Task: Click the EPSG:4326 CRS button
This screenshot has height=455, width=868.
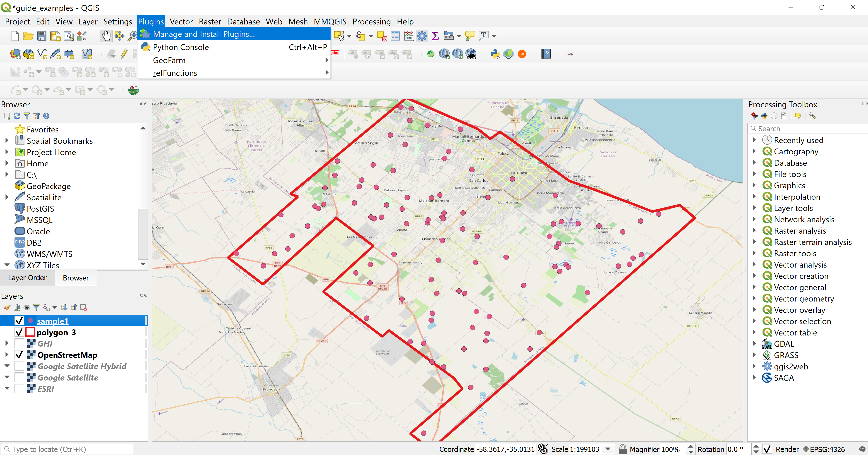Action: pyautogui.click(x=824, y=449)
